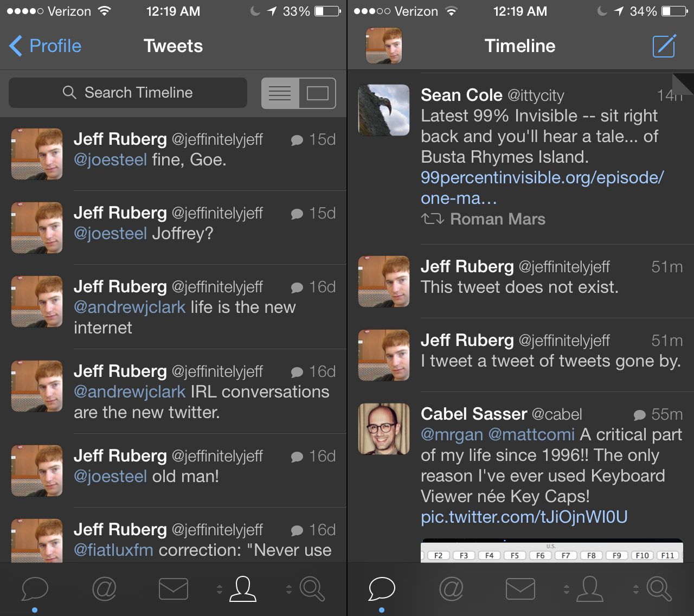Focus the Search Timeline field
Screen dimensions: 694x616
coord(128,93)
